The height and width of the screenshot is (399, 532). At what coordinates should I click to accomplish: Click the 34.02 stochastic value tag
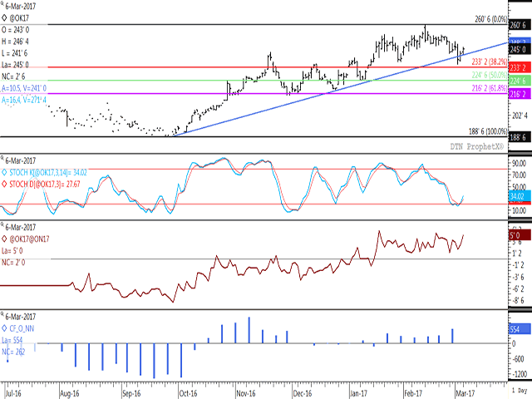(x=520, y=196)
